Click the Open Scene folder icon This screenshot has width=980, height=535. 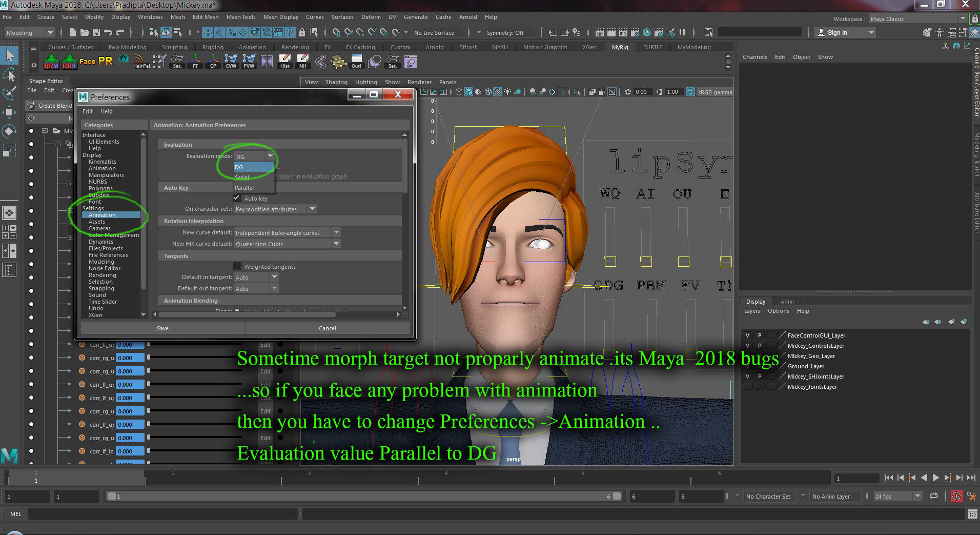click(x=84, y=33)
